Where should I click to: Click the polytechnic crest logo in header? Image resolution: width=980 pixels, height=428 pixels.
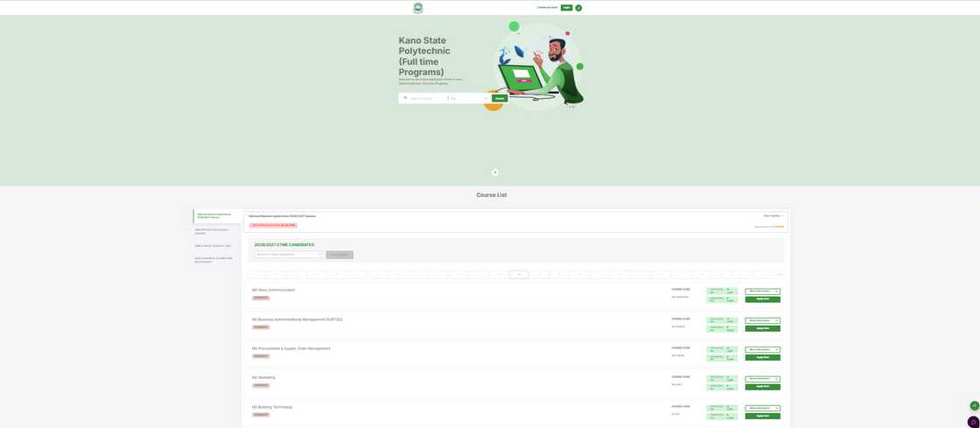418,8
